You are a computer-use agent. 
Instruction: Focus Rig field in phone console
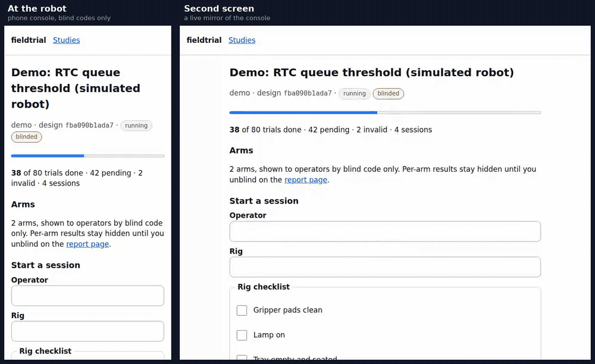pos(87,331)
